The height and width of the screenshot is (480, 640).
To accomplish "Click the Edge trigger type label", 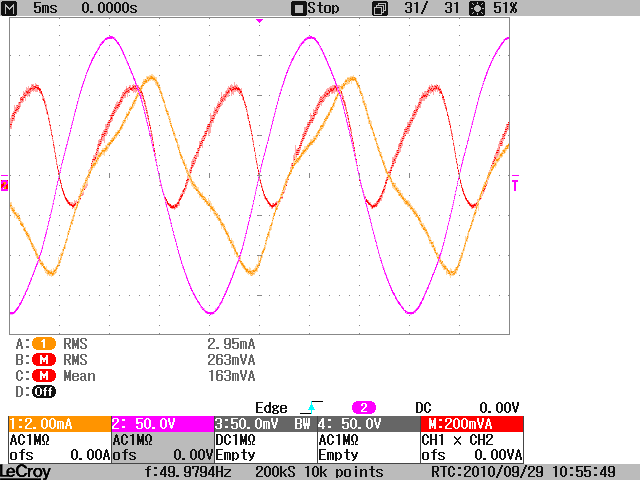I will click(271, 408).
